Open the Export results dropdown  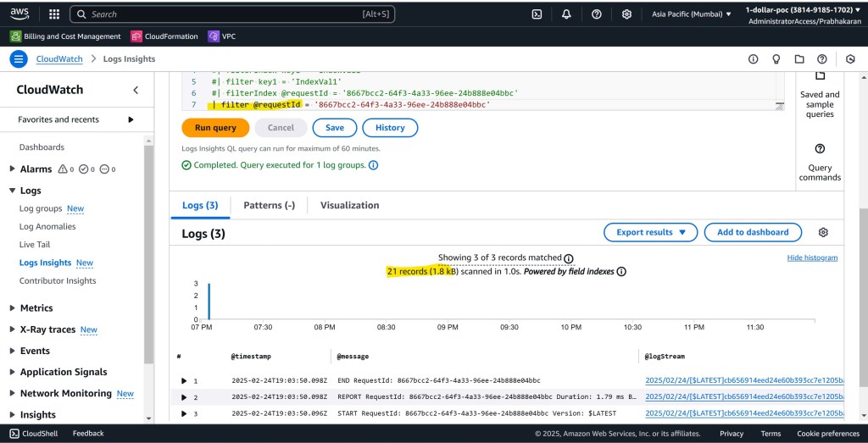tap(650, 232)
